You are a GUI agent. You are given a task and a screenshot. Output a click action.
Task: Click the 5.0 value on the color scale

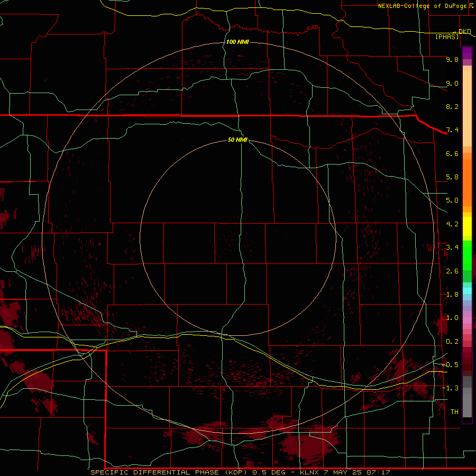(x=452, y=200)
